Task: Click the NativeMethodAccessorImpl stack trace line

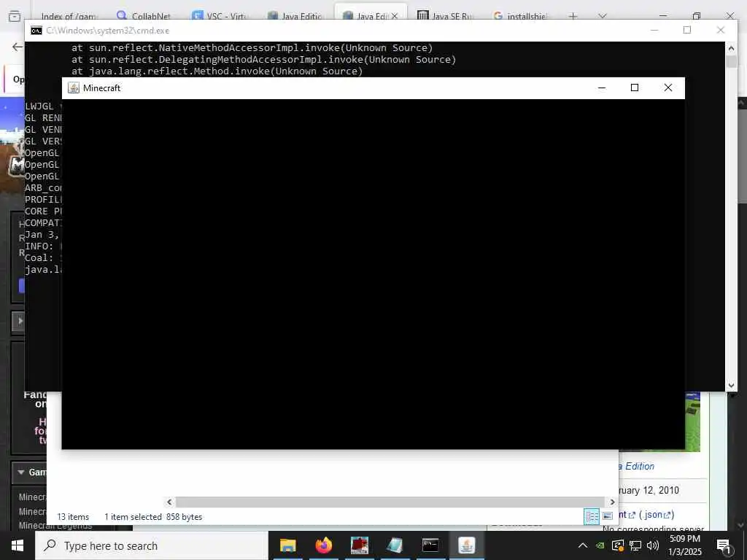Action: click(x=252, y=47)
